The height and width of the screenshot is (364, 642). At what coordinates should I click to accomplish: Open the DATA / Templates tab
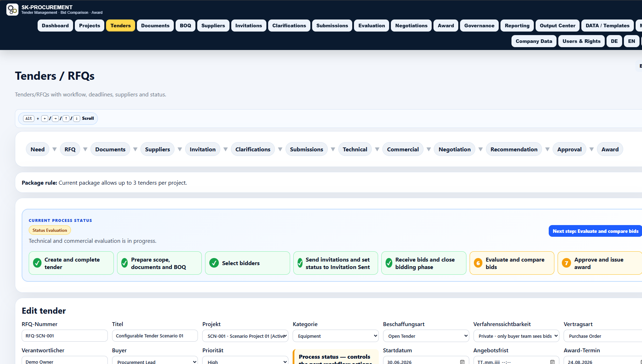pyautogui.click(x=608, y=26)
